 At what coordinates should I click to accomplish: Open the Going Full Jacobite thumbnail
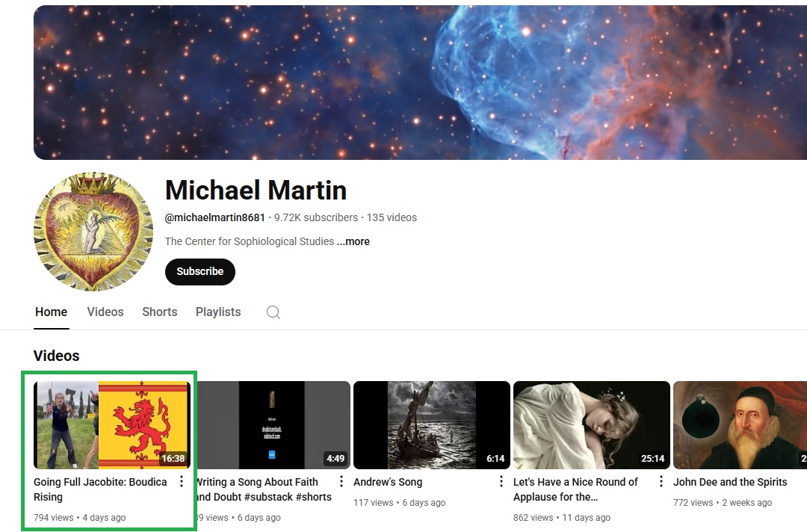112,425
